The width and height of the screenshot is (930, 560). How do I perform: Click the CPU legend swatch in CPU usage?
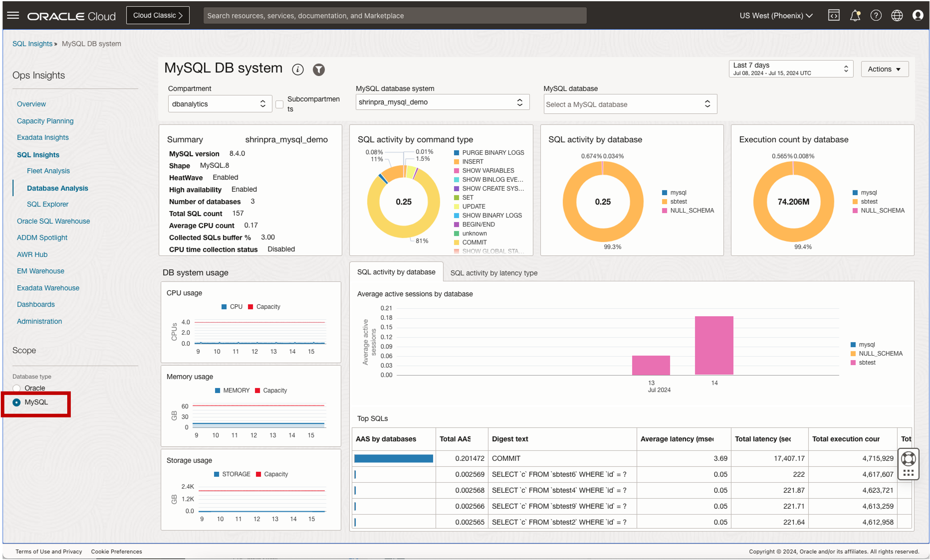[x=224, y=307]
